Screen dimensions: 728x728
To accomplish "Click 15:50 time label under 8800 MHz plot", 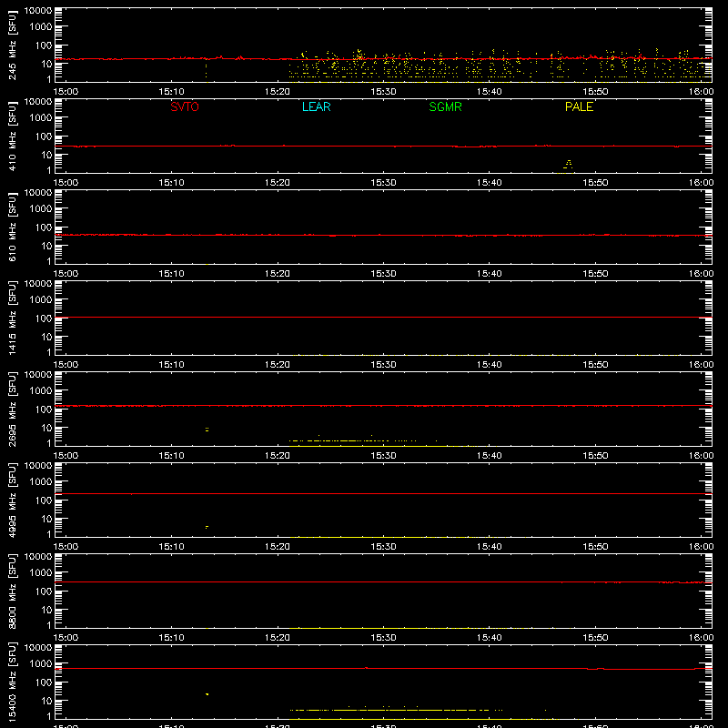I will pyautogui.click(x=595, y=638).
